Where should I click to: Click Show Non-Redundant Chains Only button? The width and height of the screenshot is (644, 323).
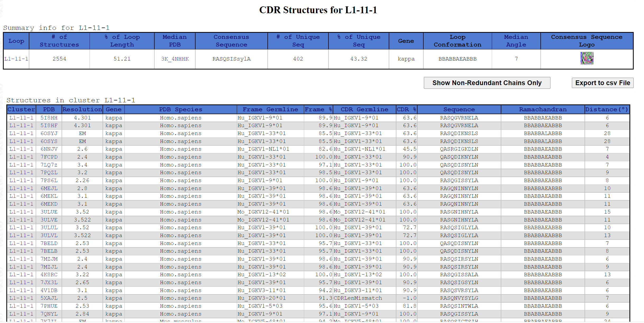pos(487,83)
